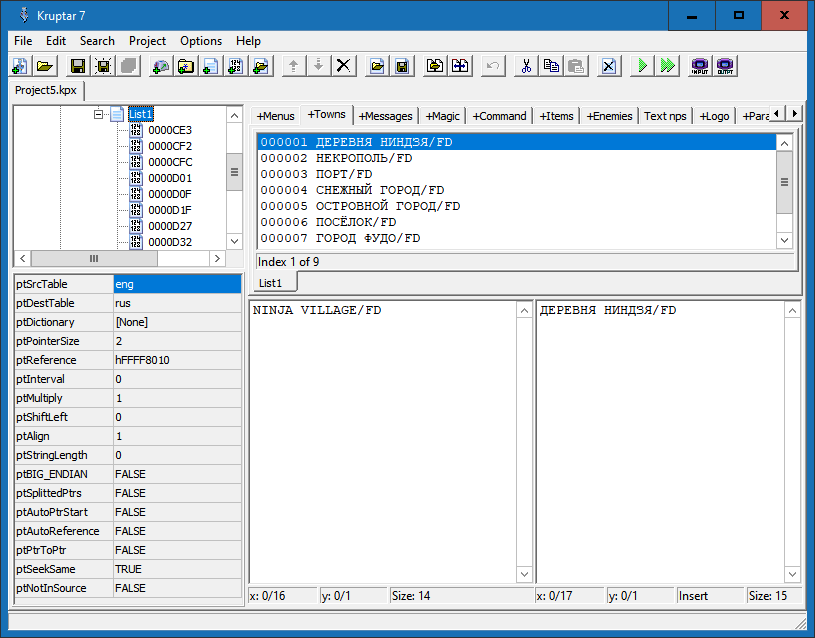Image resolution: width=815 pixels, height=638 pixels.
Task: Click the Add table toolbar icon with magnifier
Action: 161,66
